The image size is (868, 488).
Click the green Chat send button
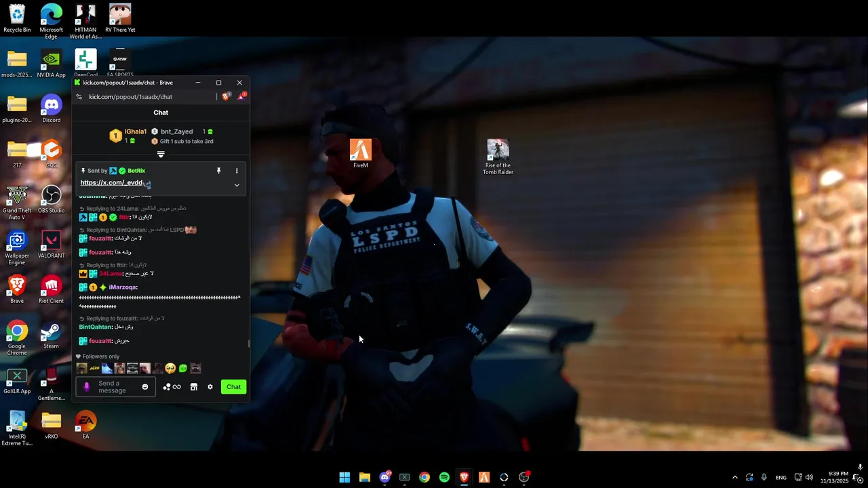(x=233, y=387)
